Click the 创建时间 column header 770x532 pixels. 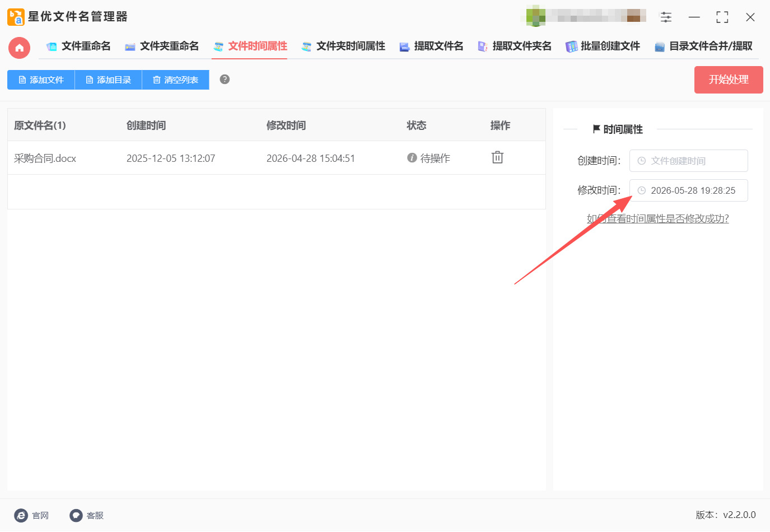(x=146, y=125)
